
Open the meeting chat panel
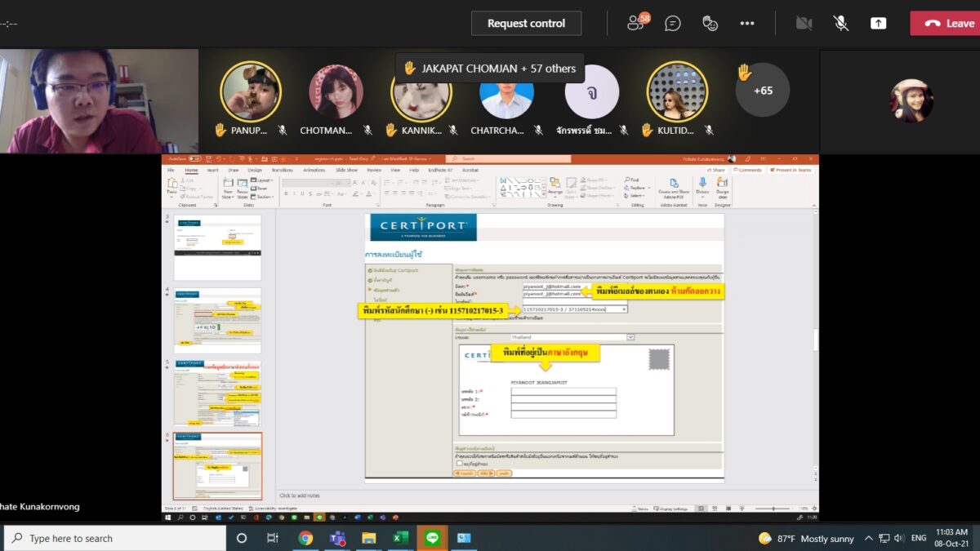point(673,24)
